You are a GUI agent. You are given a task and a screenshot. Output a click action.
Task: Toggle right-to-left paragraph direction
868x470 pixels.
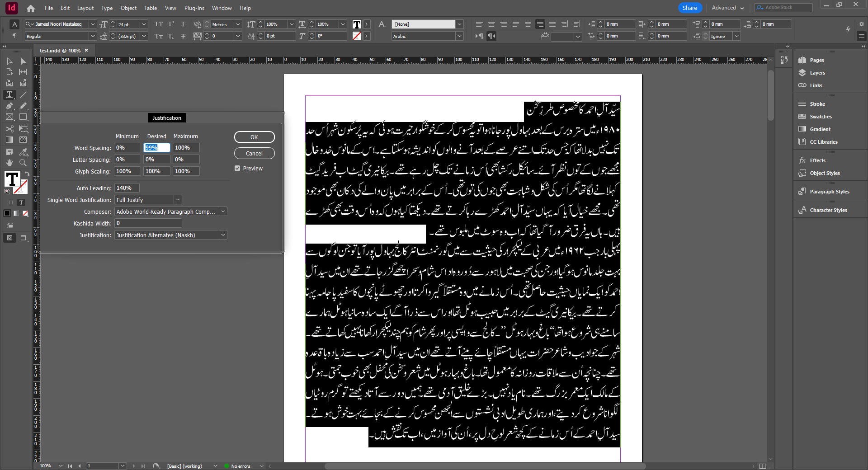491,36
